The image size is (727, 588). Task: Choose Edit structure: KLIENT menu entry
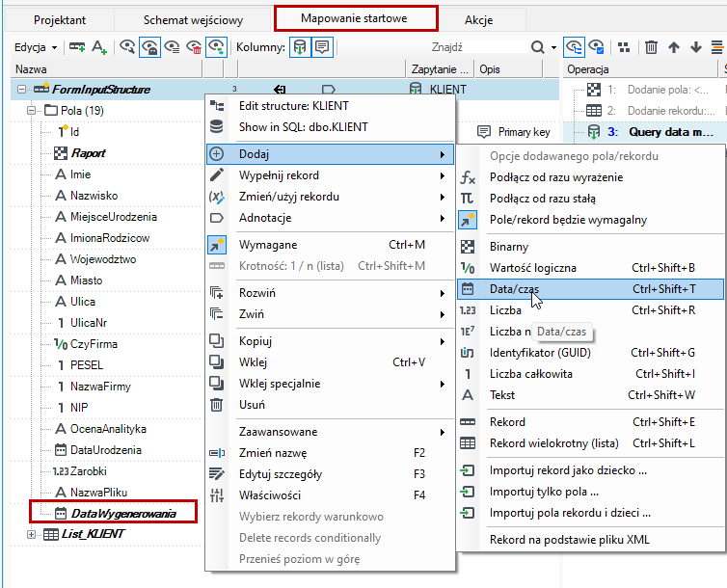(293, 106)
